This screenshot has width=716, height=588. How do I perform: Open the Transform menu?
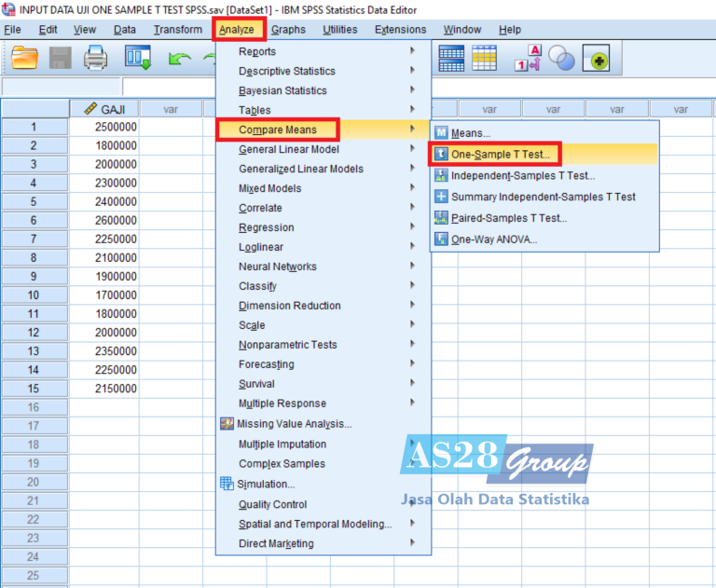(177, 30)
